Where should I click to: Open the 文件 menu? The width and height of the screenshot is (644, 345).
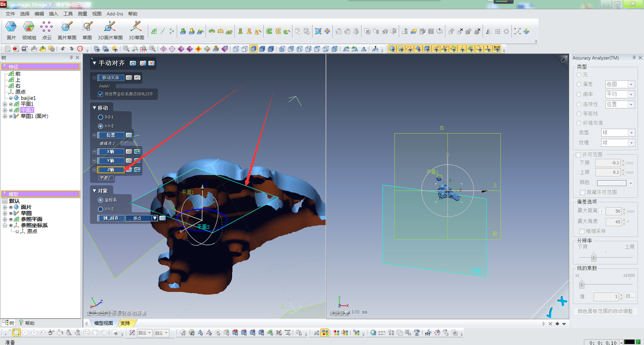tap(10, 14)
